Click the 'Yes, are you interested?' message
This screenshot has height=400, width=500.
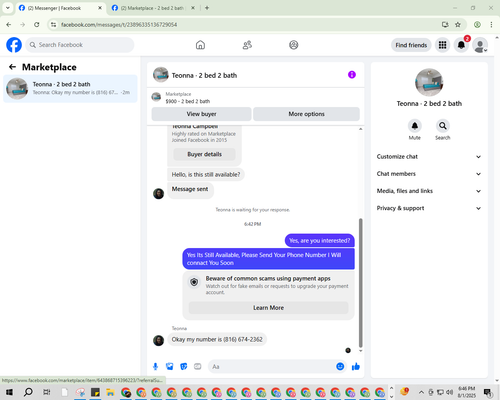pos(319,240)
